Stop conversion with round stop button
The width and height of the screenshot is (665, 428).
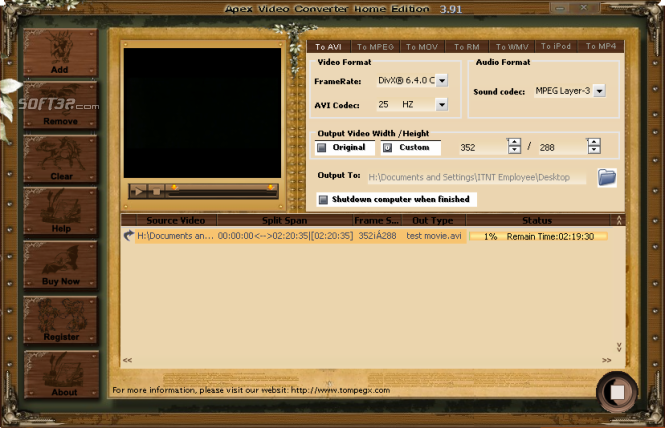(x=617, y=392)
